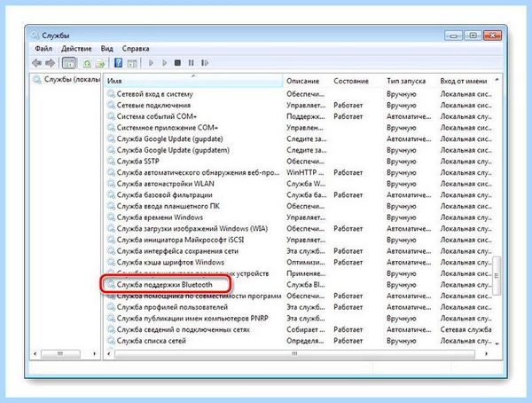Click gear icon beside Служба времени Windows
The height and width of the screenshot is (403, 532).
[x=111, y=217]
